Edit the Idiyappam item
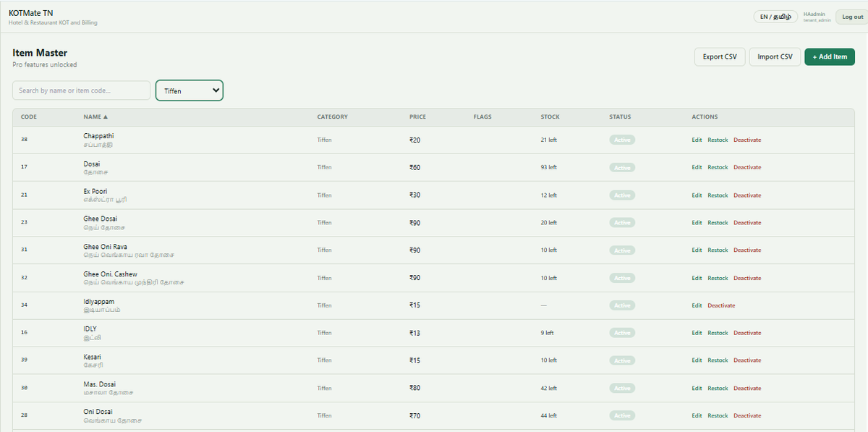Image resolution: width=868 pixels, height=432 pixels. 697,305
